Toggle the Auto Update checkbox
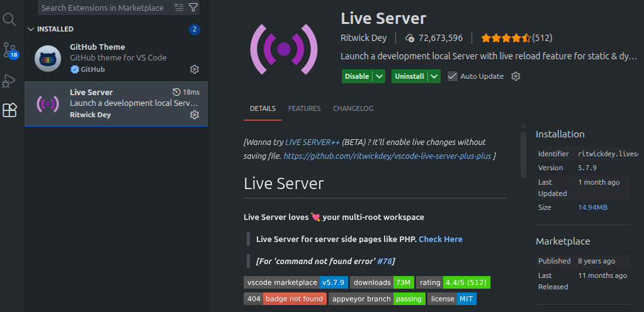Viewport: 644px width, 312px height. pyautogui.click(x=453, y=76)
